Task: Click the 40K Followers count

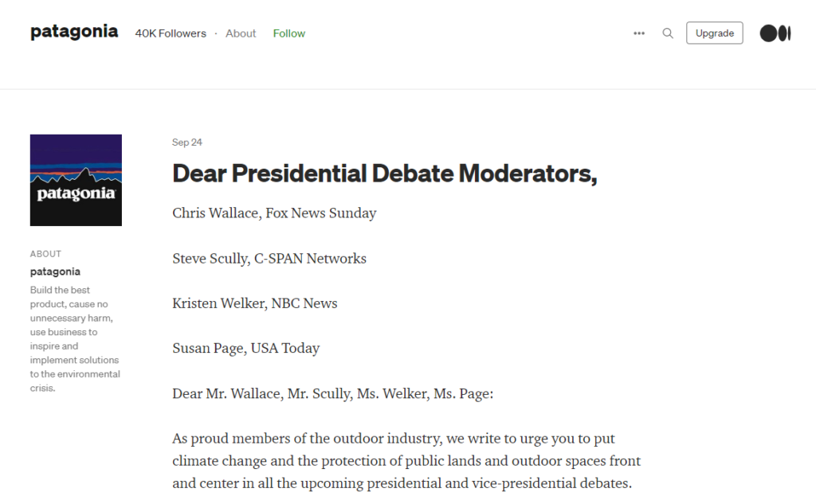Action: tap(171, 33)
